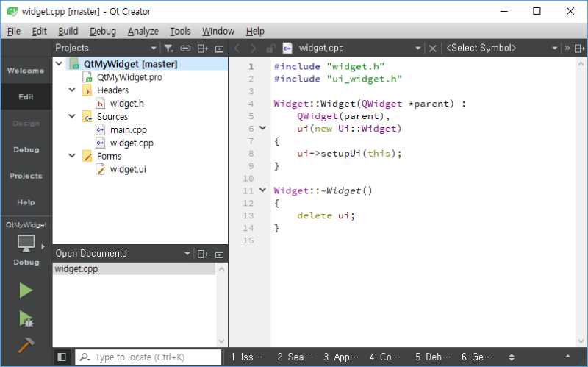
Task: Open the Application Output pane
Action: click(x=341, y=357)
